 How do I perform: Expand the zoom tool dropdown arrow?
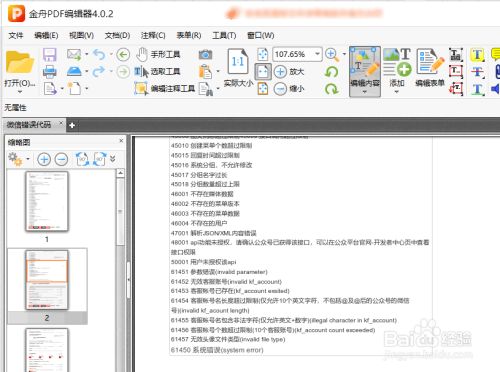344,54
